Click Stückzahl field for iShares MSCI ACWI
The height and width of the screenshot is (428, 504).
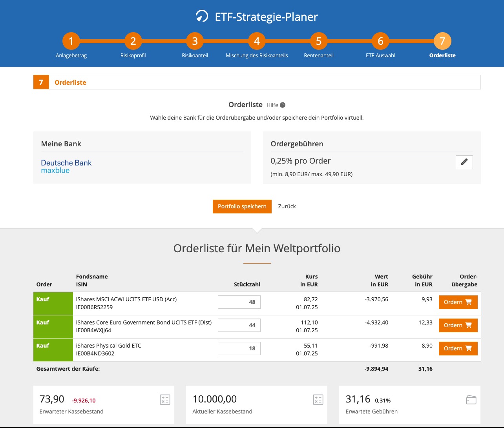point(239,302)
